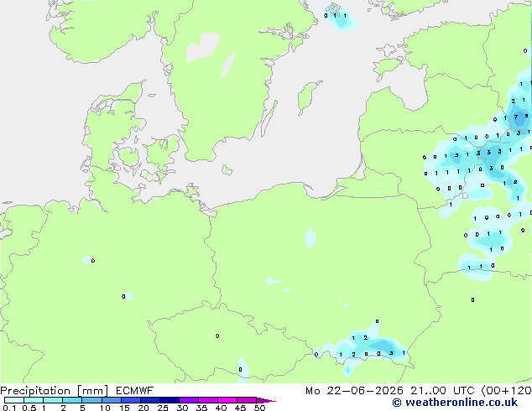The width and height of the screenshot is (532, 411).
Task: Click the weatheronline.co.uk copyright link
Action: coord(455,403)
